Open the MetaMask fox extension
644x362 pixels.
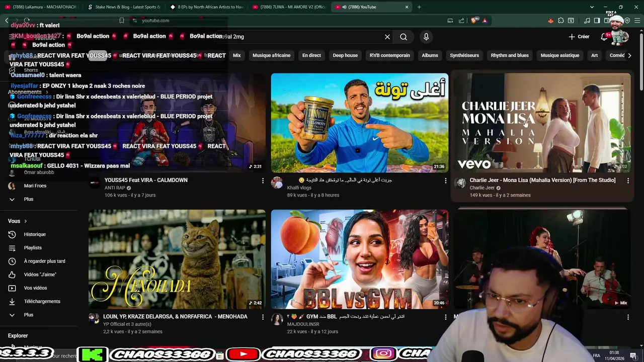coord(550,21)
